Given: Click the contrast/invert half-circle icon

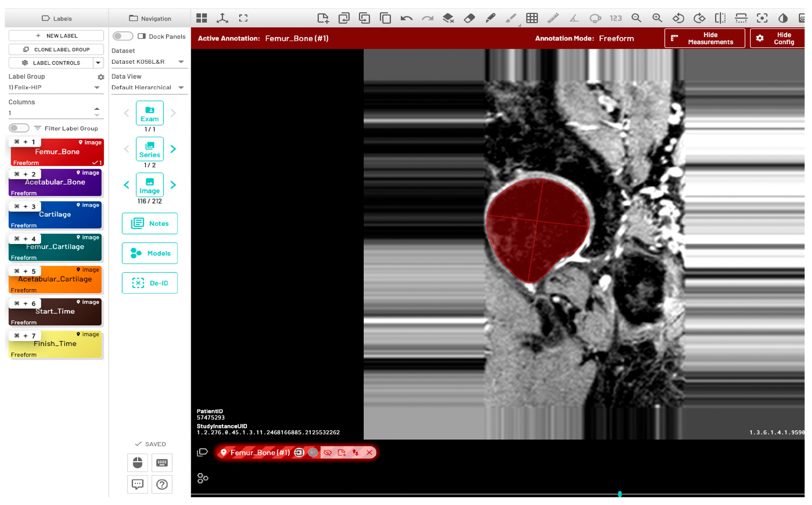Looking at the screenshot, I should [783, 18].
